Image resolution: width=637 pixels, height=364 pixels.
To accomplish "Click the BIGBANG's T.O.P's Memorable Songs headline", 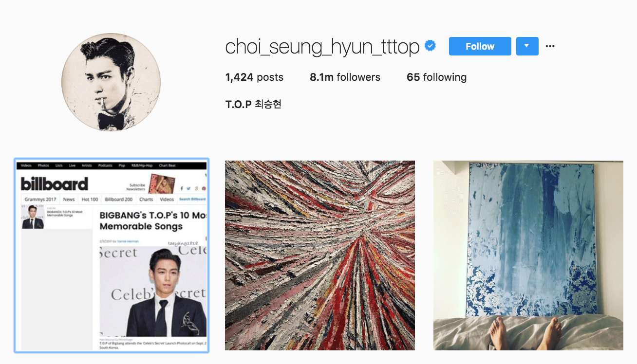I will 153,220.
